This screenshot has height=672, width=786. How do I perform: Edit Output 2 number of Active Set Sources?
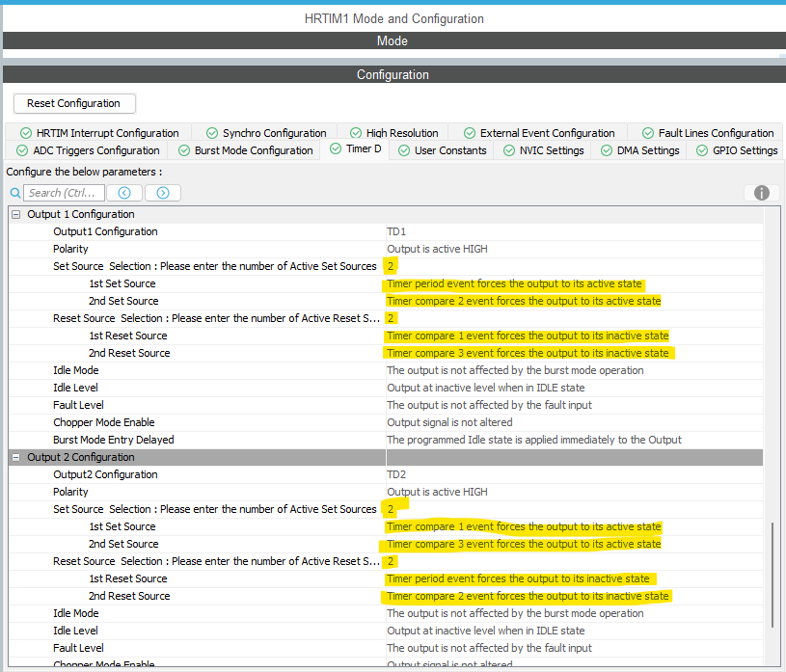tap(575, 510)
